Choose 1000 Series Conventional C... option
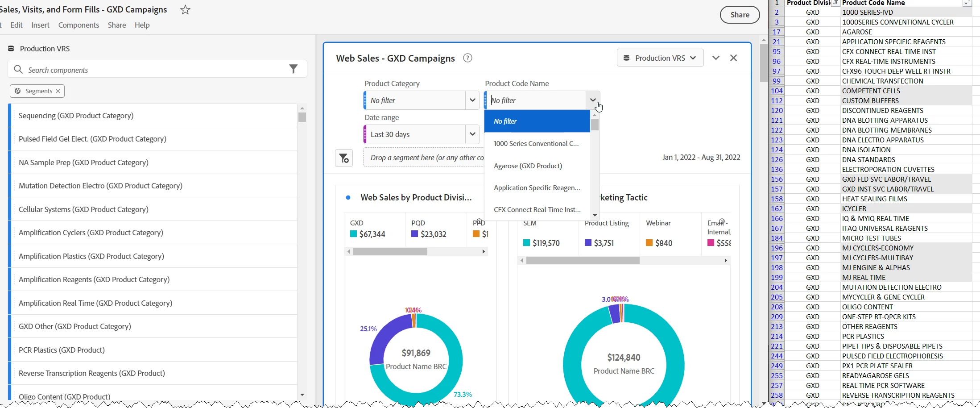980x408 pixels. (537, 144)
